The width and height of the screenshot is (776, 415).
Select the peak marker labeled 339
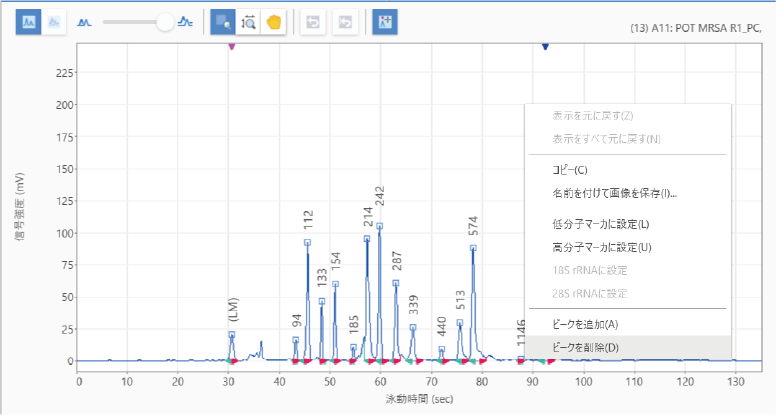coord(413,327)
